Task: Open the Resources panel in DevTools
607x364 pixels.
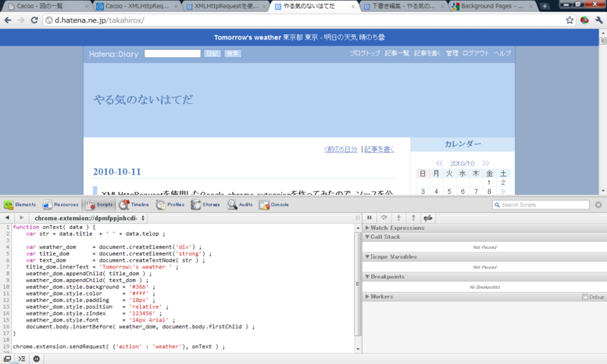Action: pos(61,205)
